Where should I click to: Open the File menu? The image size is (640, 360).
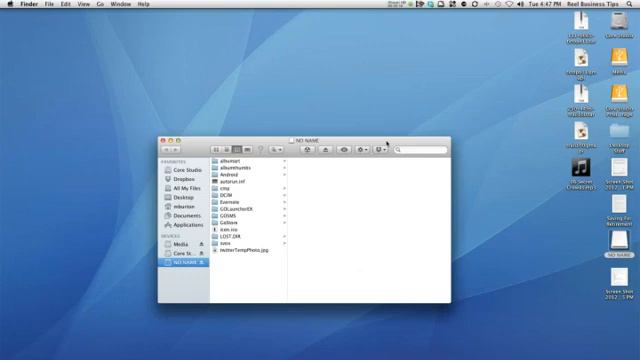click(49, 4)
